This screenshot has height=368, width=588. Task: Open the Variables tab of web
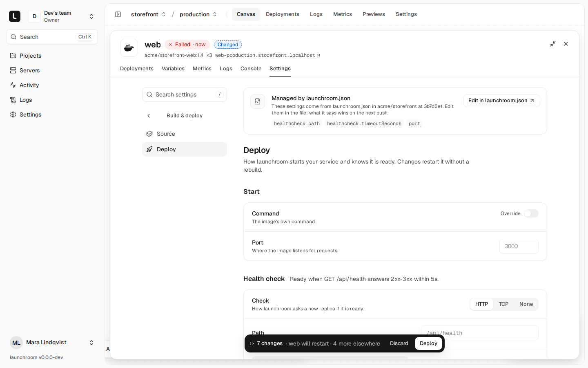click(x=173, y=69)
